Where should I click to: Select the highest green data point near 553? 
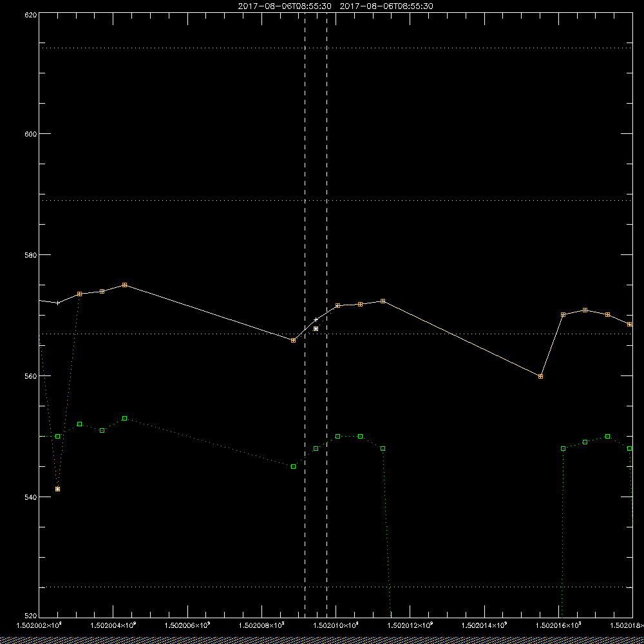124,418
